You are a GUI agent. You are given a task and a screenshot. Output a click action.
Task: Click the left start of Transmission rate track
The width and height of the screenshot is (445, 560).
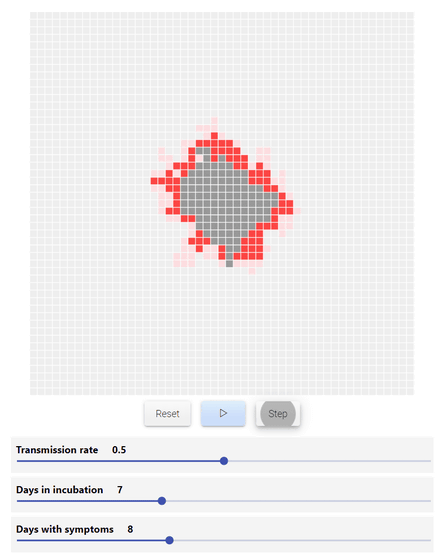point(18,461)
